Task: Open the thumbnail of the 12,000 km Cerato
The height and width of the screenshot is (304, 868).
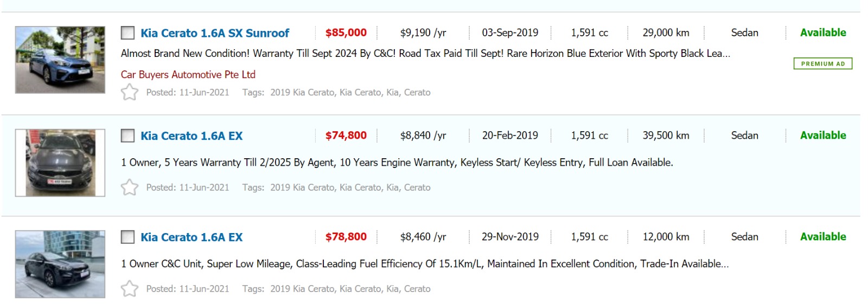Action: (60, 264)
